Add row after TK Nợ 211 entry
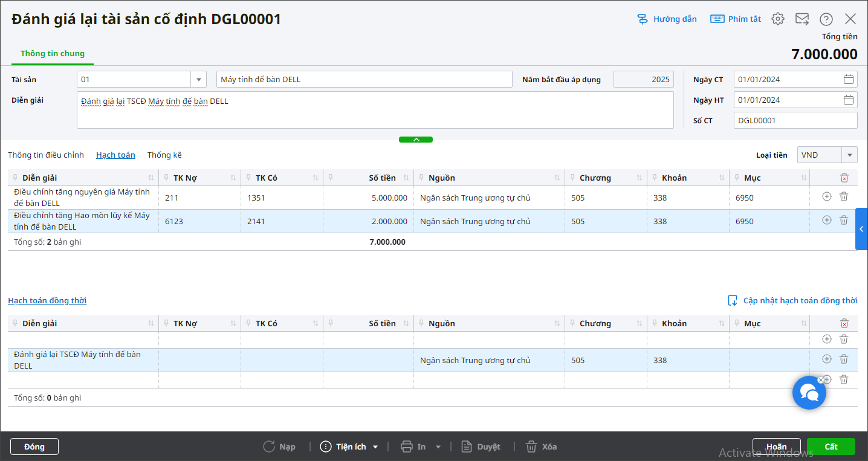 point(827,196)
